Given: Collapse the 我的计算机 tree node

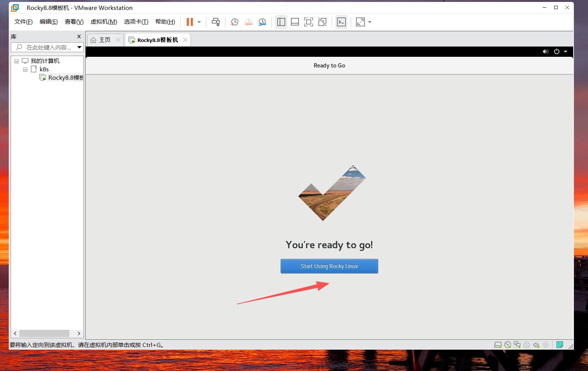Looking at the screenshot, I should click(x=16, y=61).
